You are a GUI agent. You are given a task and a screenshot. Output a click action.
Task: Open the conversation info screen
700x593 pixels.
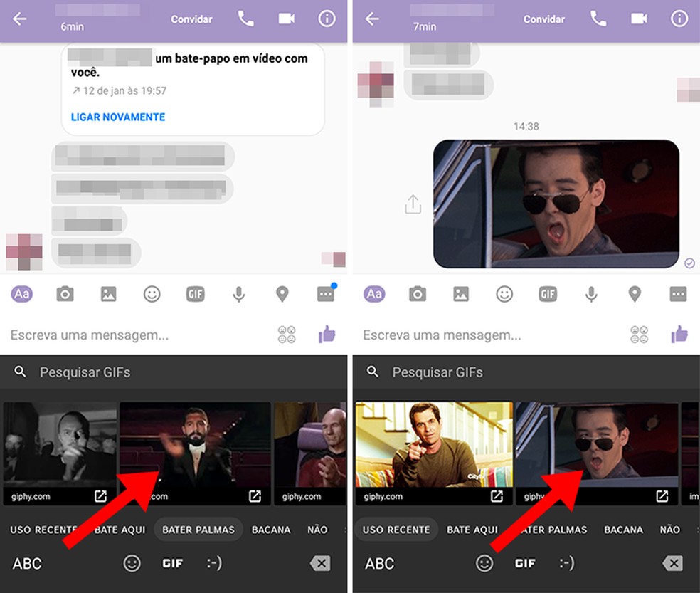(x=327, y=19)
